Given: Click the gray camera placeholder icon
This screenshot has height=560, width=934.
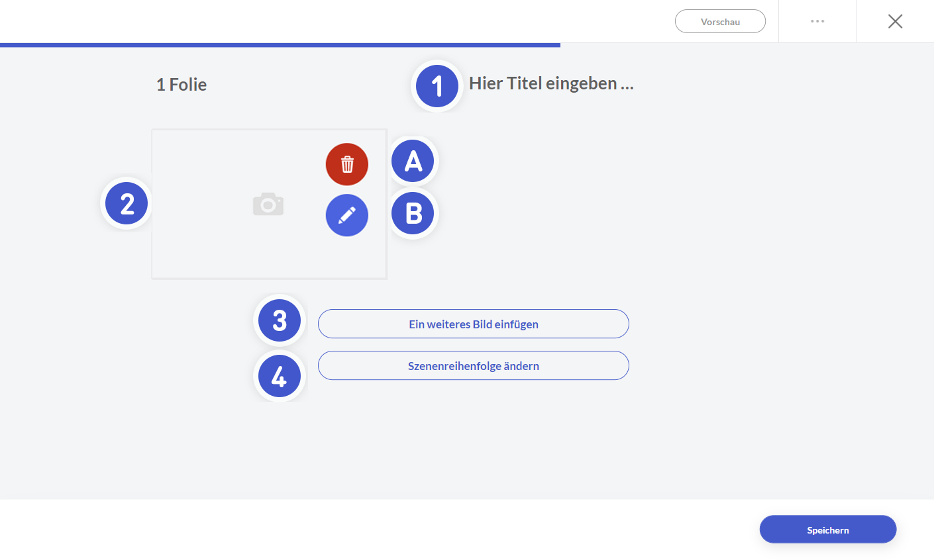Looking at the screenshot, I should (x=268, y=204).
